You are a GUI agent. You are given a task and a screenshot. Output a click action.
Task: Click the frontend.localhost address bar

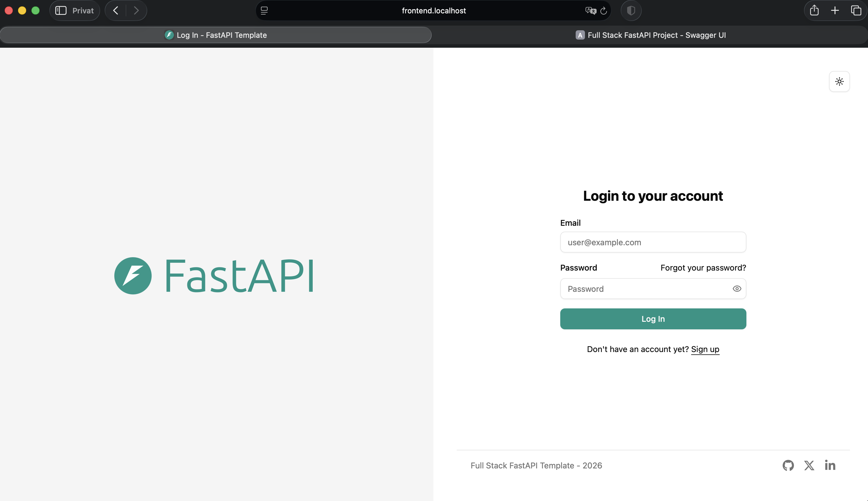(433, 11)
